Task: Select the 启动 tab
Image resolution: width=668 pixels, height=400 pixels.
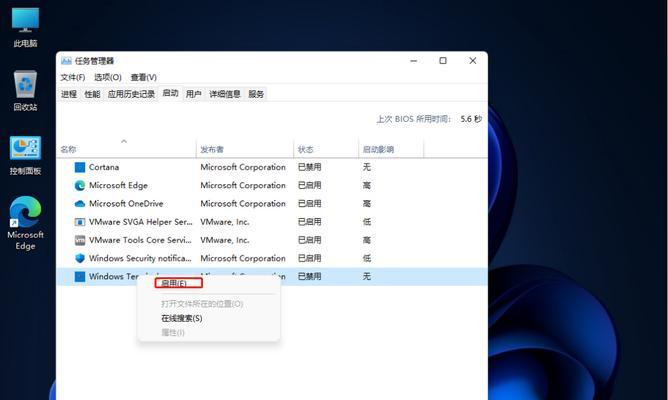Action: point(170,93)
